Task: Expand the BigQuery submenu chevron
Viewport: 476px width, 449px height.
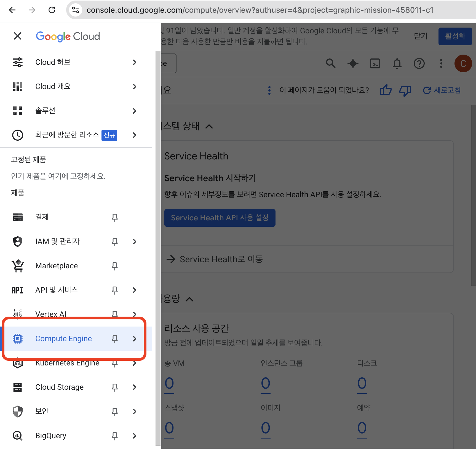Action: tap(135, 436)
